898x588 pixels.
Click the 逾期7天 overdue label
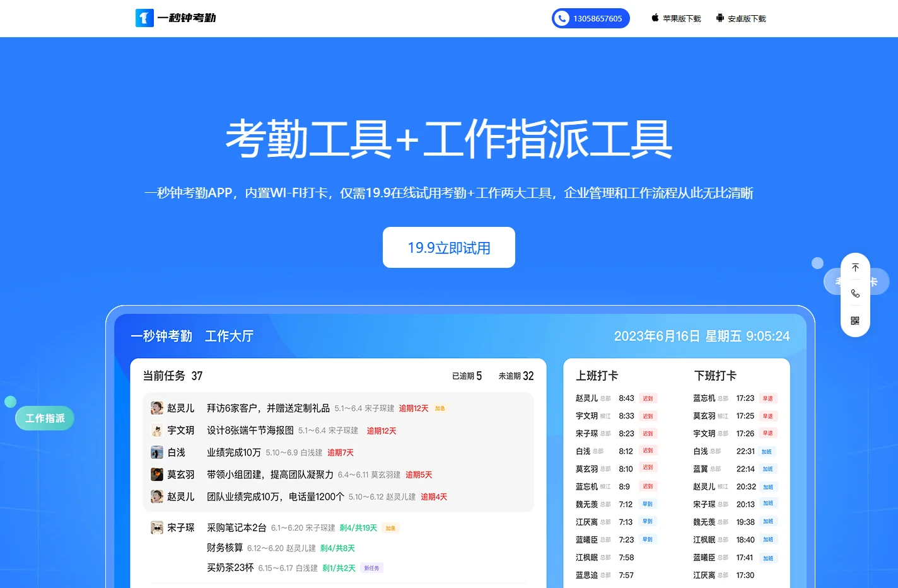[341, 453]
